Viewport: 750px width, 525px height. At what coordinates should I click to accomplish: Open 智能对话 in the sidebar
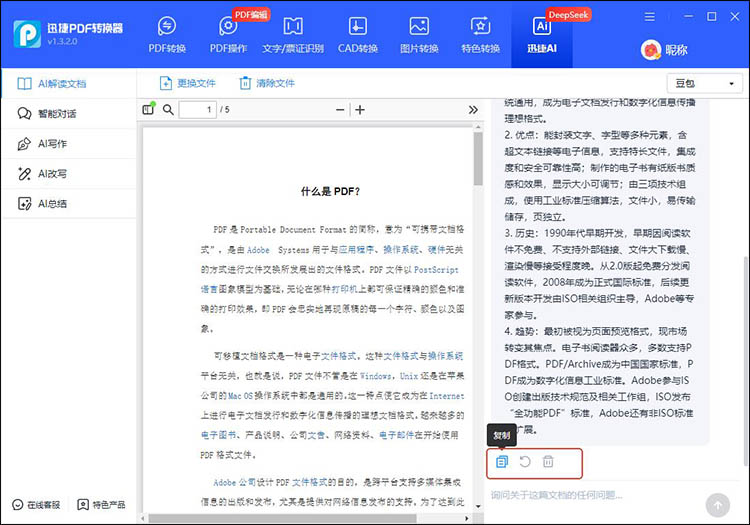(69, 114)
